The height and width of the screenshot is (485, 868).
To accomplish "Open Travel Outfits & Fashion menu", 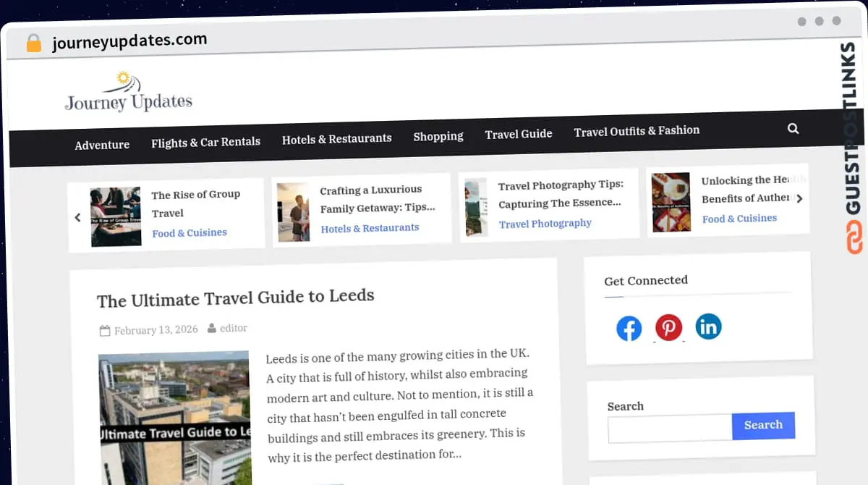I will coord(637,131).
